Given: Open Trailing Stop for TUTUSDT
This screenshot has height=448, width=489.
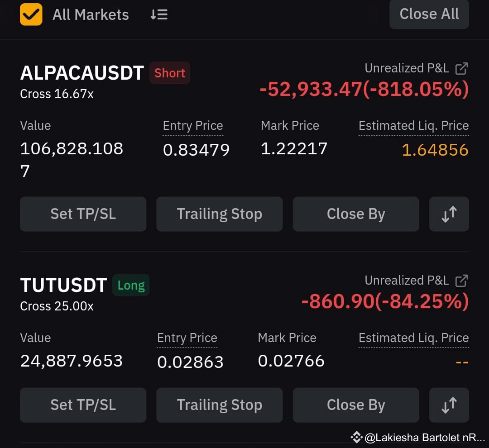Looking at the screenshot, I should pyautogui.click(x=219, y=405).
